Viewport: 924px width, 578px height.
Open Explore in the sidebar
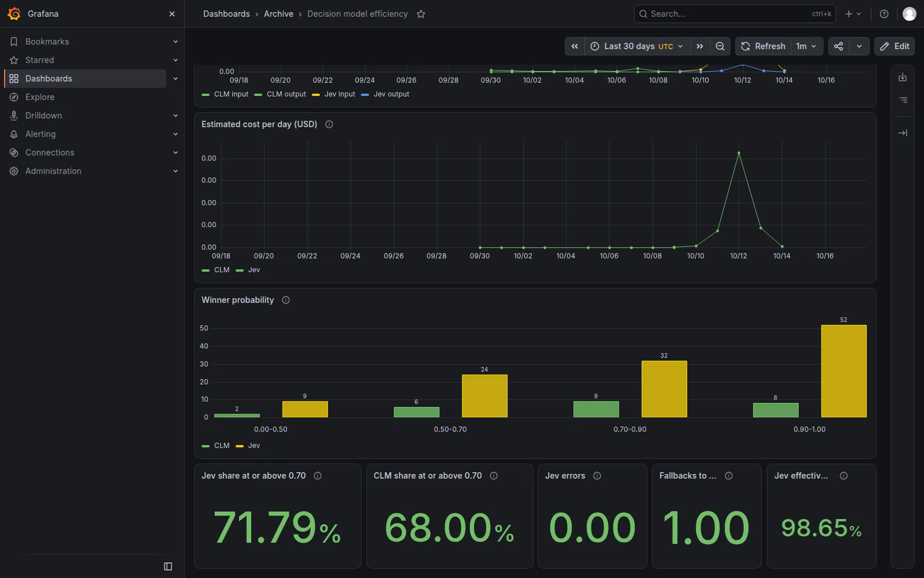click(40, 97)
